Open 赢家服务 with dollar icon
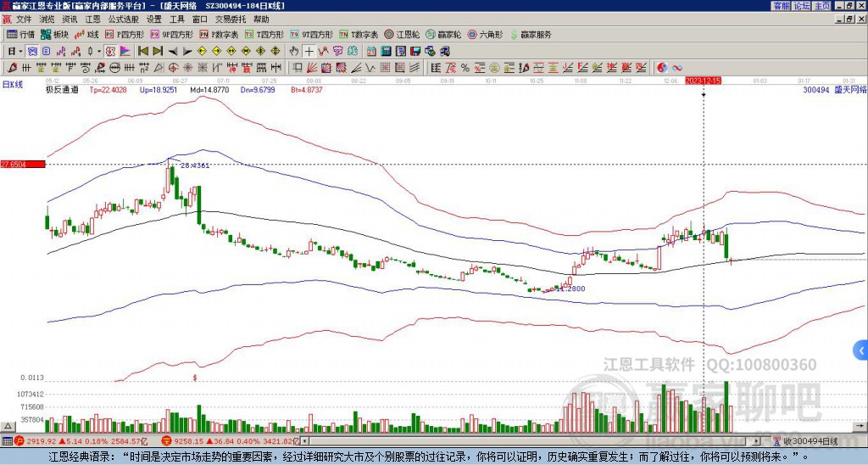This screenshot has width=868, height=465. click(x=531, y=34)
